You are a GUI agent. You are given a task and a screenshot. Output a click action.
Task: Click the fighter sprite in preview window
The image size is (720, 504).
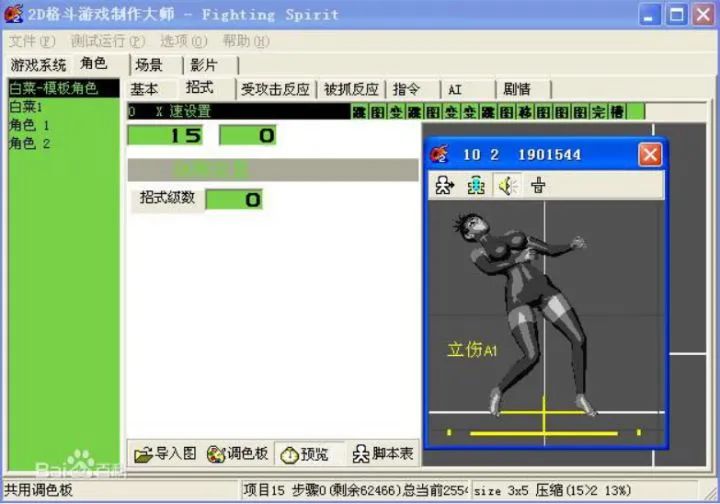tap(528, 312)
